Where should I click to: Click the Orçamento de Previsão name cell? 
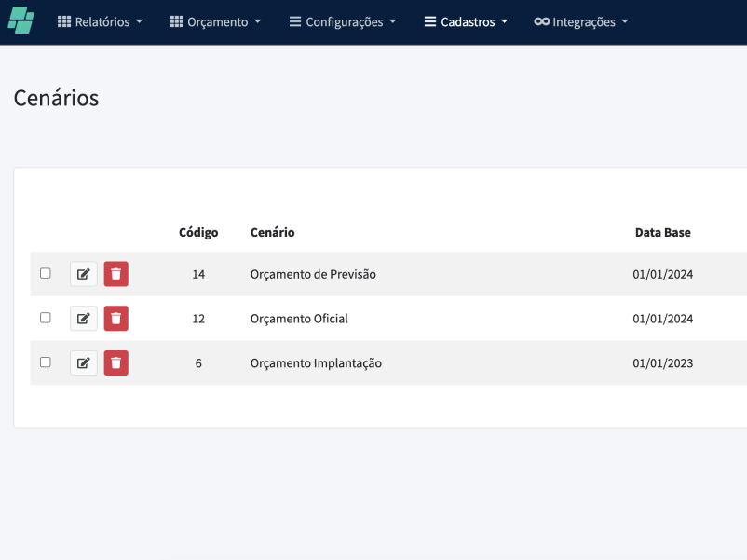point(313,274)
